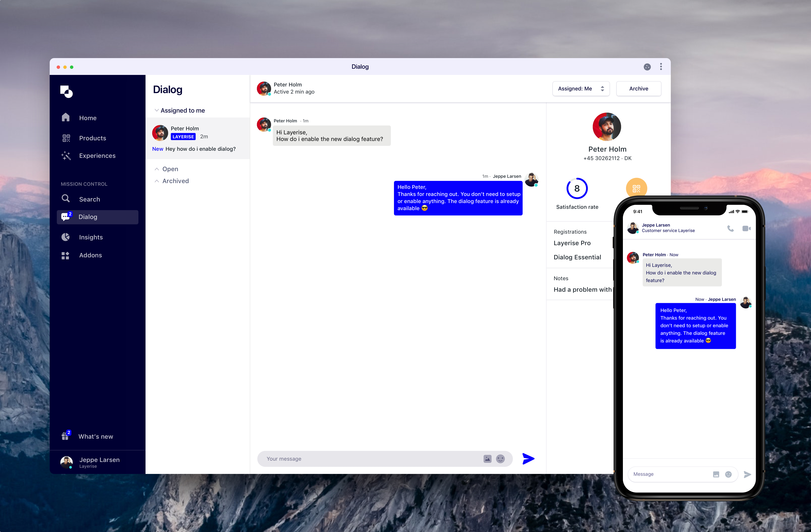
Task: Open the Assigned: Me dropdown
Action: pyautogui.click(x=581, y=88)
